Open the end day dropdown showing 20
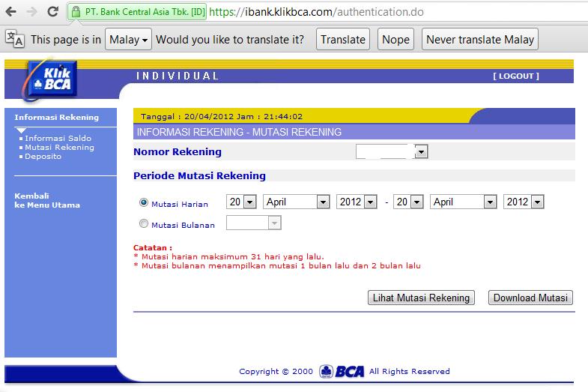Screen dimensions: 588x392 [x=408, y=202]
